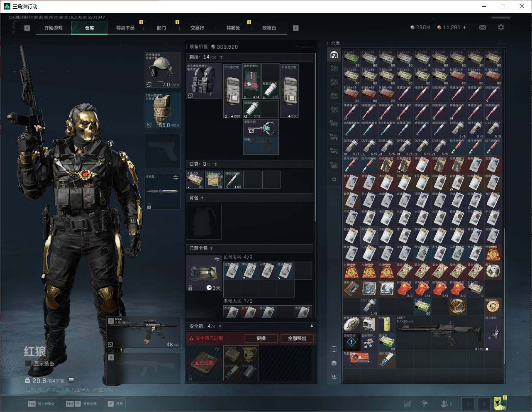
Task: Open the 特勤处 tab
Action: pos(233,28)
